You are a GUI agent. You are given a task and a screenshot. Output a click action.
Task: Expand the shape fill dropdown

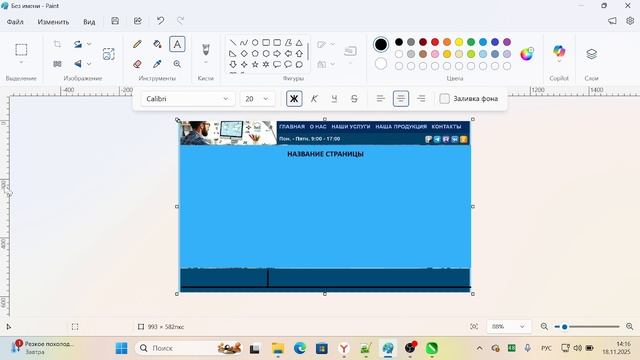(332, 64)
